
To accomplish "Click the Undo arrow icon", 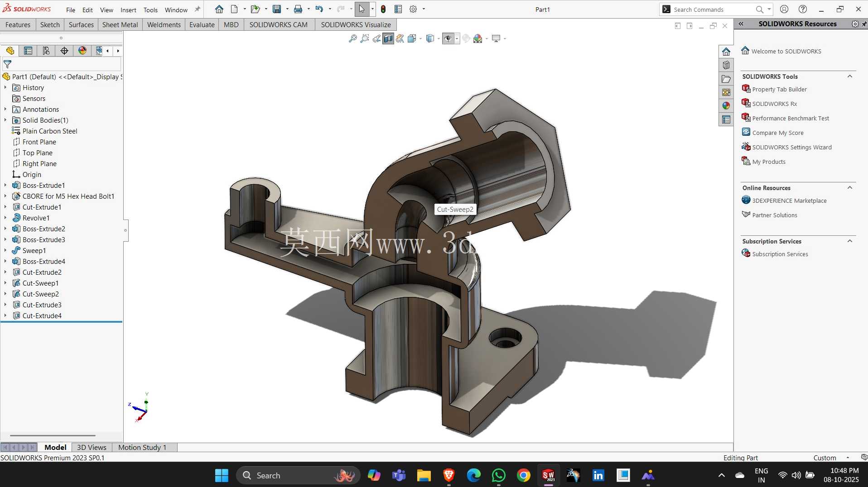I will [319, 9].
